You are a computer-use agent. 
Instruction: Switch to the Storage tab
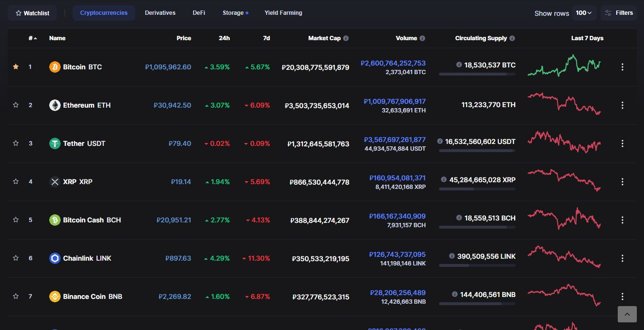pyautogui.click(x=235, y=13)
